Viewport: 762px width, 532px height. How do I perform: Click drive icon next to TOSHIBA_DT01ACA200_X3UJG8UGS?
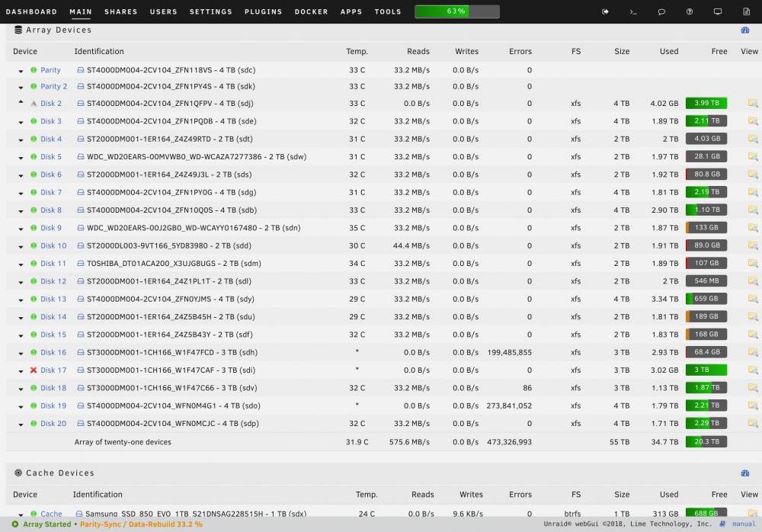[81, 263]
